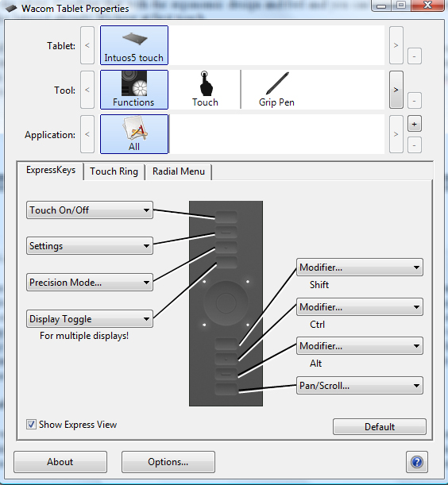Choose the Grip Pen tool
This screenshot has height=485, width=448.
point(276,90)
